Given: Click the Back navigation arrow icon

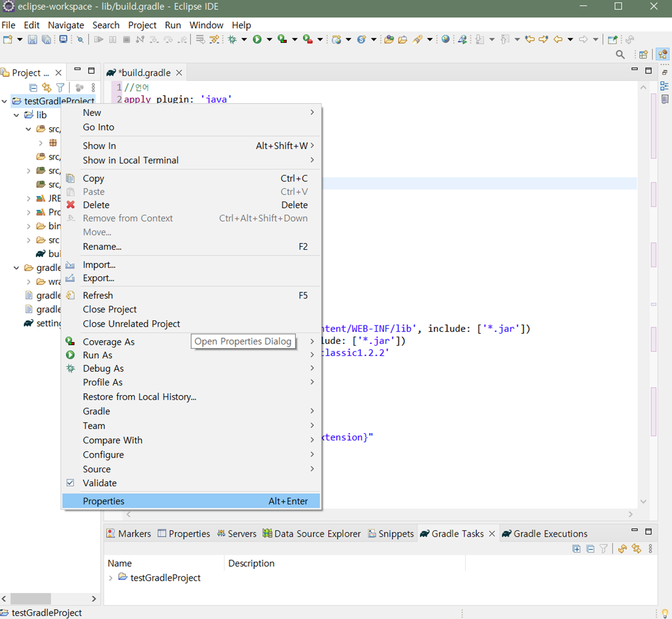Looking at the screenshot, I should pos(557,39).
